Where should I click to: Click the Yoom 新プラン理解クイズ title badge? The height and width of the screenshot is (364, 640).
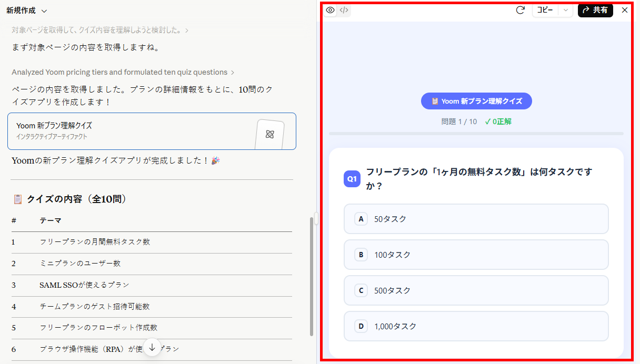(x=476, y=101)
